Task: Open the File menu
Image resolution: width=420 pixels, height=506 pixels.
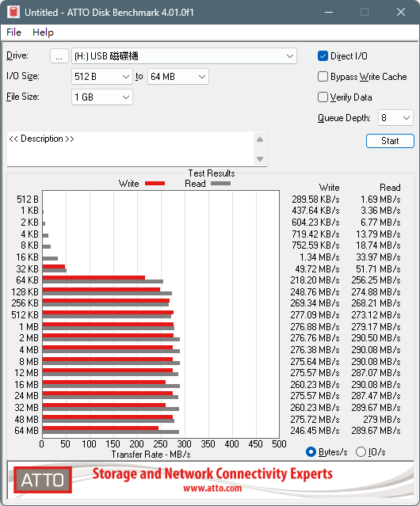Action: [13, 32]
